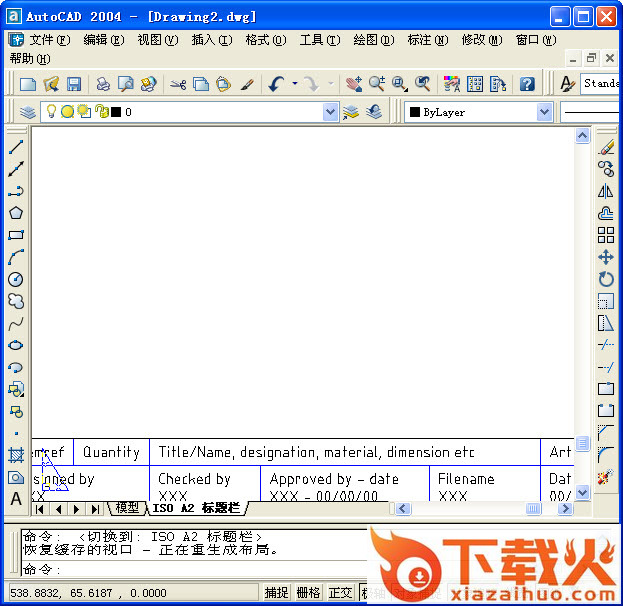The height and width of the screenshot is (606, 623).
Task: Open the 修改(M) menu
Action: click(482, 40)
